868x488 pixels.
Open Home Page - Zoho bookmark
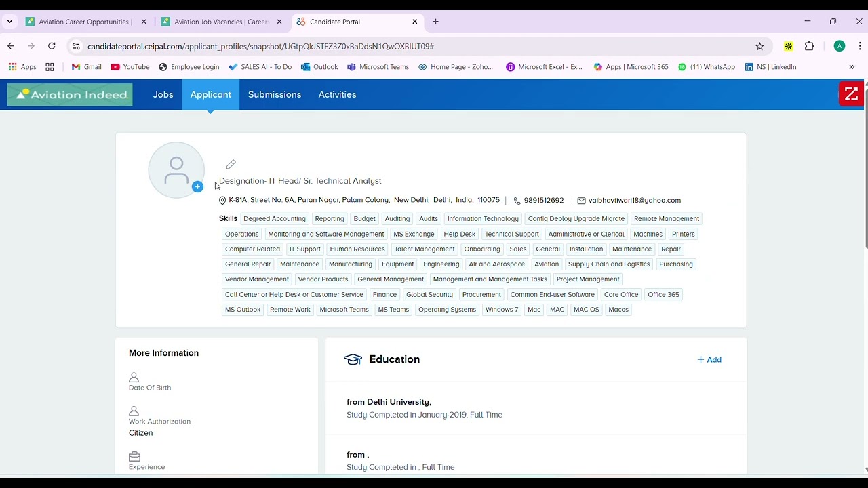pos(456,67)
